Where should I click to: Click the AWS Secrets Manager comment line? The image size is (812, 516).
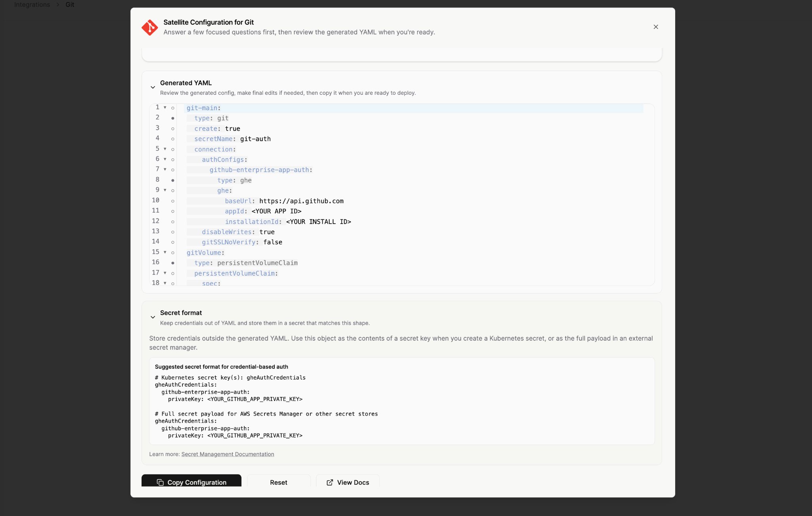266,414
